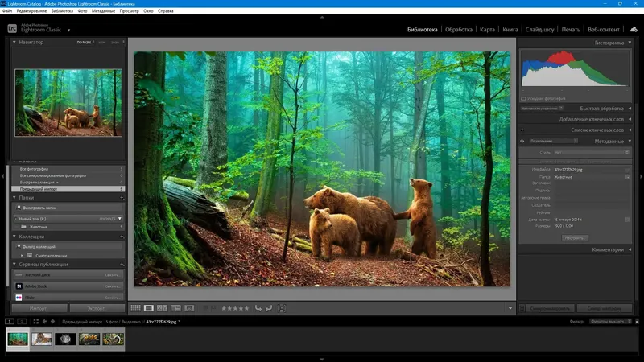Set the flagged (pick) flag
Viewport: 644px width, 362px height.
[205, 308]
